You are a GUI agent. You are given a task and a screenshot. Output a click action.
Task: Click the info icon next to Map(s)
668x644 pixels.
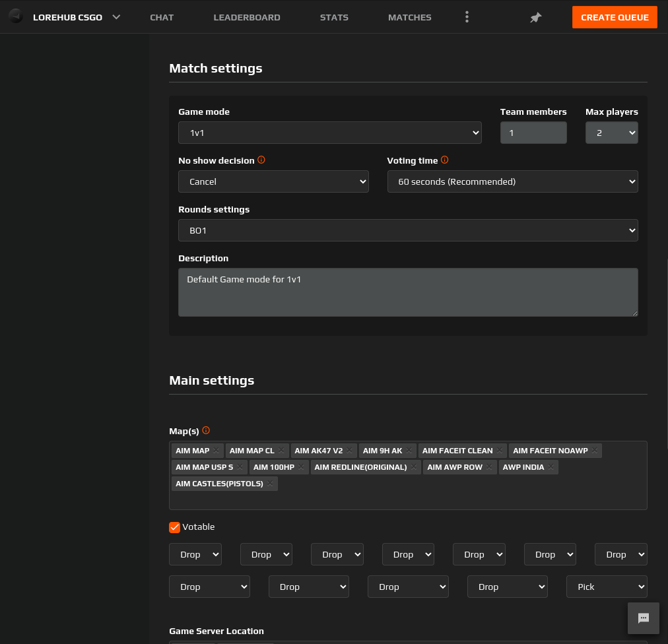tap(205, 430)
